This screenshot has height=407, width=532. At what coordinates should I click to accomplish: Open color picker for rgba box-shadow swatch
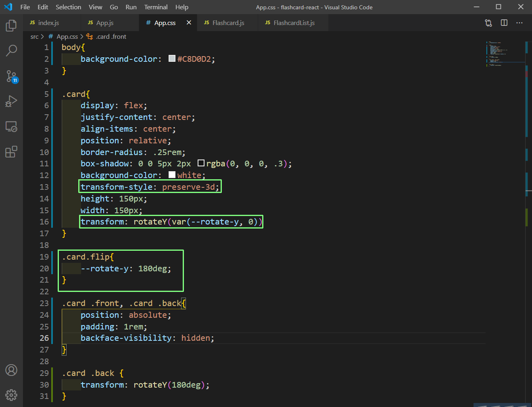pos(201,163)
